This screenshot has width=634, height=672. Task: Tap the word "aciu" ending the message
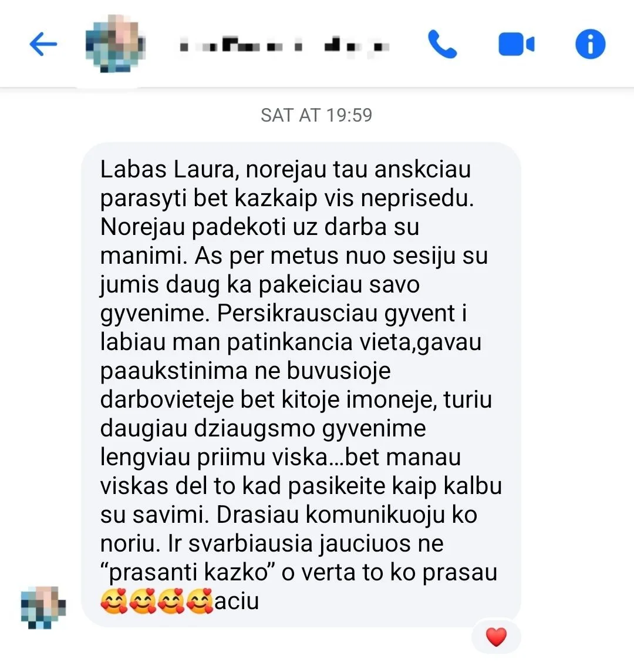pyautogui.click(x=237, y=601)
